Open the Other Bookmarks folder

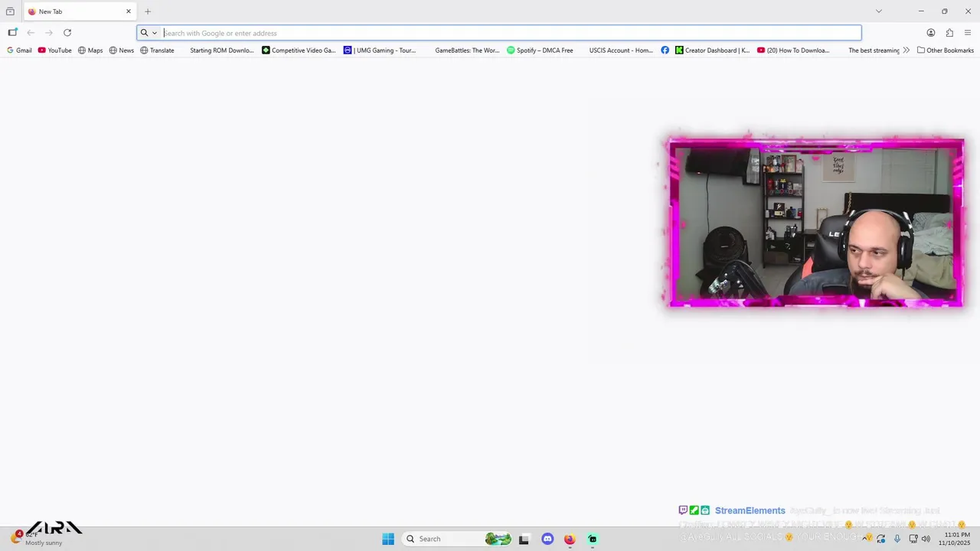tap(946, 51)
